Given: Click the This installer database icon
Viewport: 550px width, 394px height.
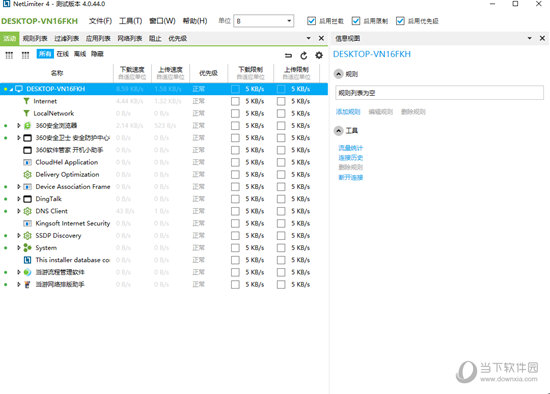Looking at the screenshot, I should pyautogui.click(x=27, y=260).
